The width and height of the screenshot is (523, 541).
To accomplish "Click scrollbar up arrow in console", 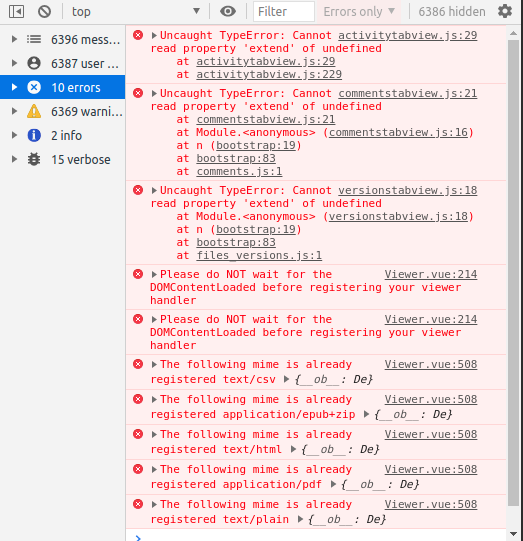I will pos(513,33).
